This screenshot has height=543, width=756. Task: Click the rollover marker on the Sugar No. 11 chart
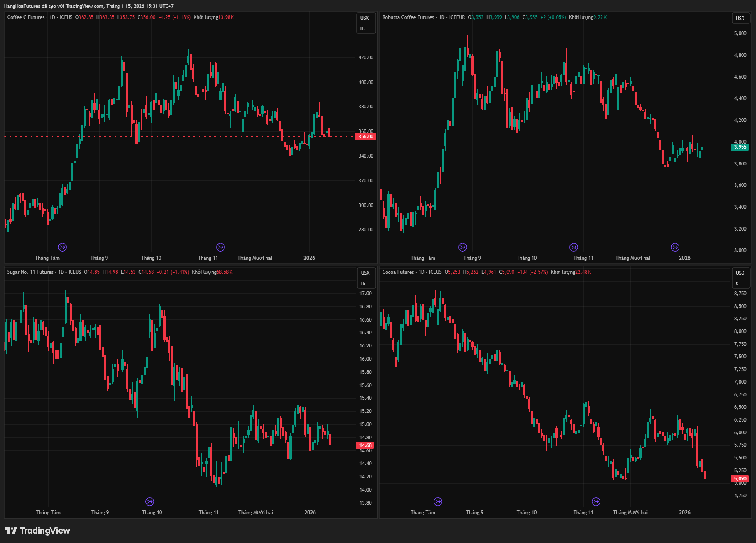[x=149, y=501]
